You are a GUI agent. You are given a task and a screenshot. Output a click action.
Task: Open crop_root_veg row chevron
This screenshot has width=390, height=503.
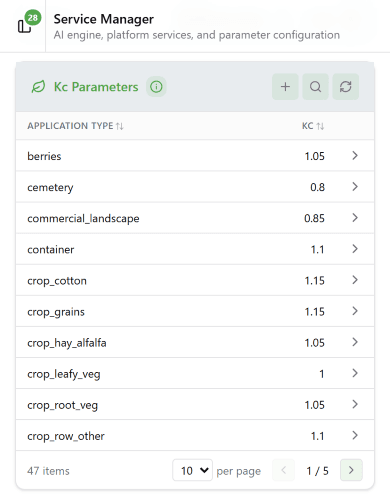(x=355, y=404)
